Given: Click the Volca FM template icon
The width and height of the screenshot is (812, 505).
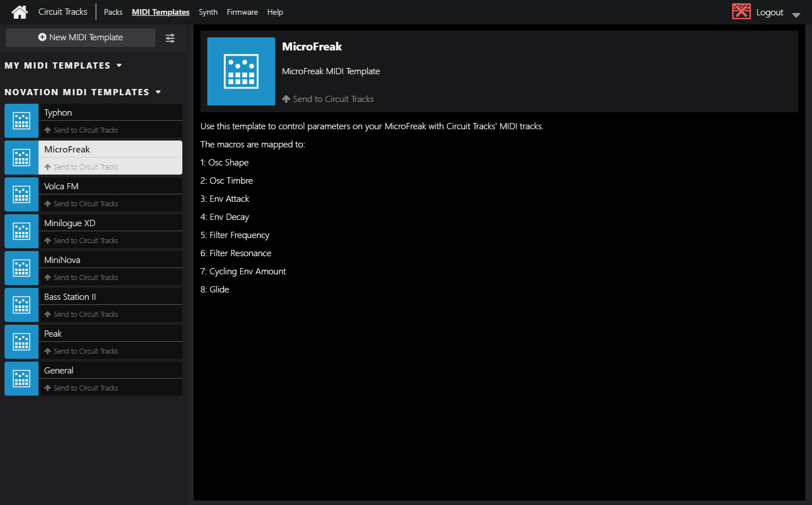Looking at the screenshot, I should tap(22, 194).
